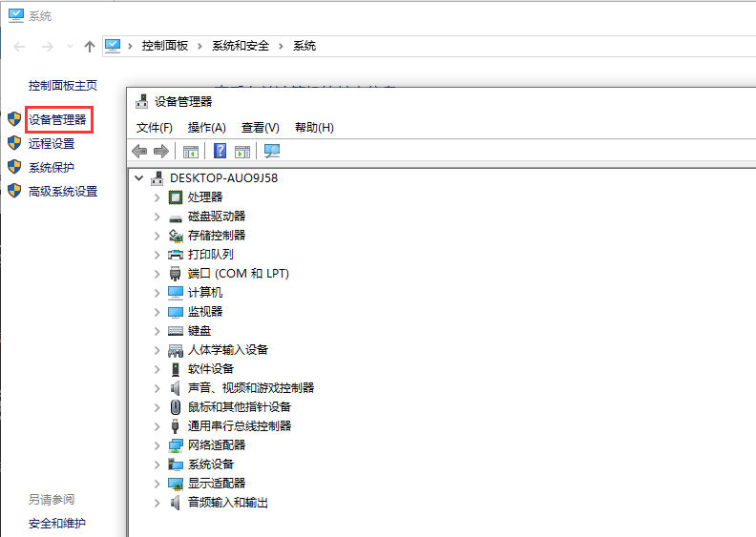Expand the 网络适配器 category
756x537 pixels.
coord(157,445)
